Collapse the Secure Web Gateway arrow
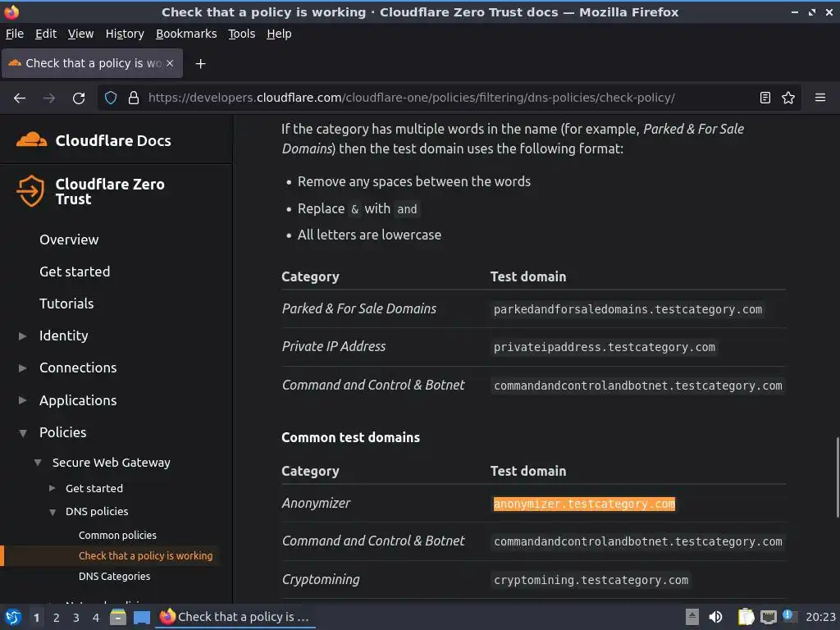The image size is (840, 630). point(38,463)
